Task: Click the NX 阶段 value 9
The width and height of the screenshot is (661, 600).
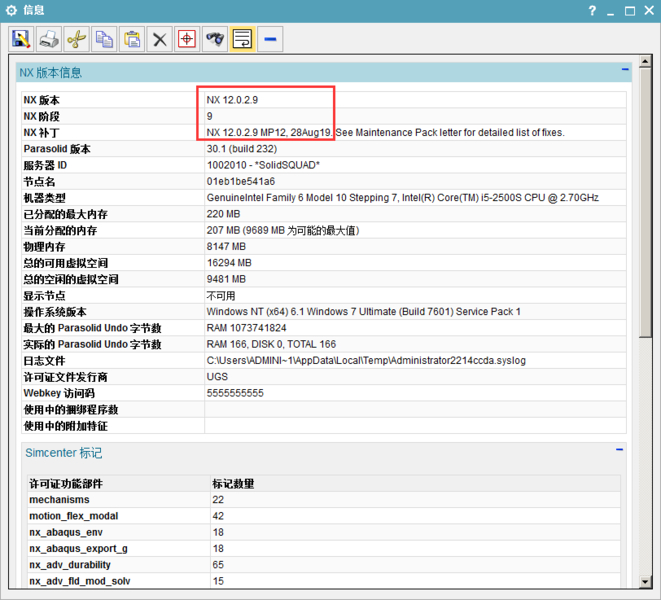Action: pyautogui.click(x=210, y=116)
